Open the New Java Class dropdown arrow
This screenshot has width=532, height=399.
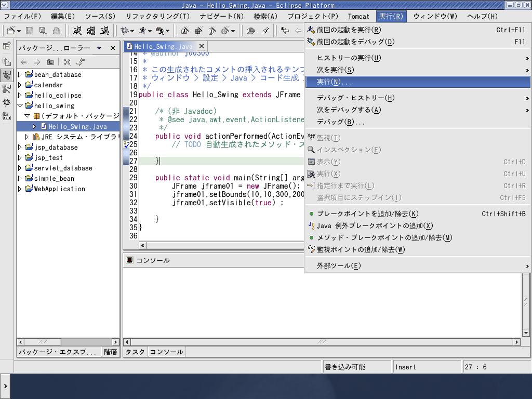[233, 31]
